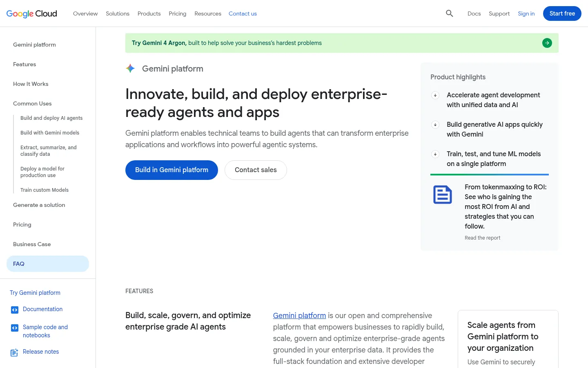Click the Sample code notebooks icon
The image size is (588, 368).
point(15,328)
